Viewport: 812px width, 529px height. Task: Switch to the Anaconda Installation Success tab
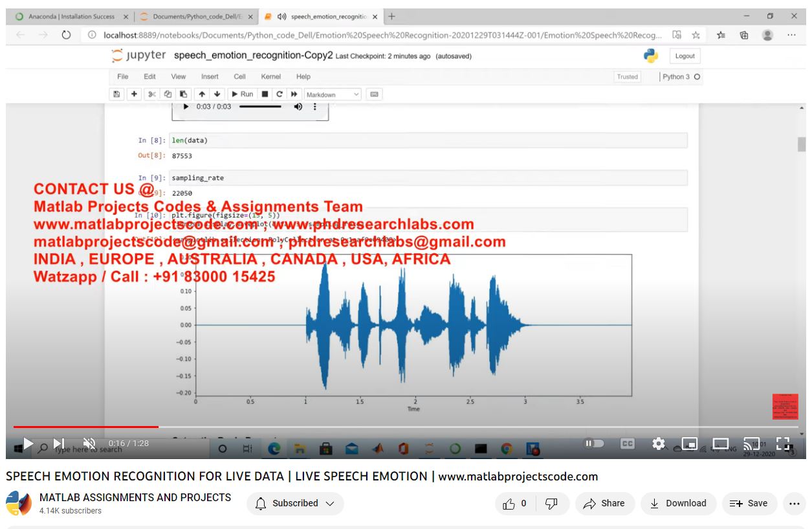pyautogui.click(x=71, y=16)
